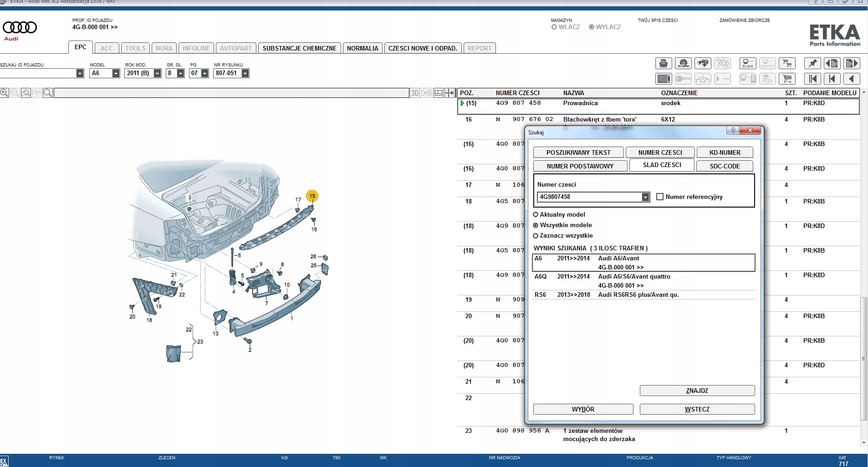
Task: Jump to first entry with skip-to-start icon
Action: point(812,79)
